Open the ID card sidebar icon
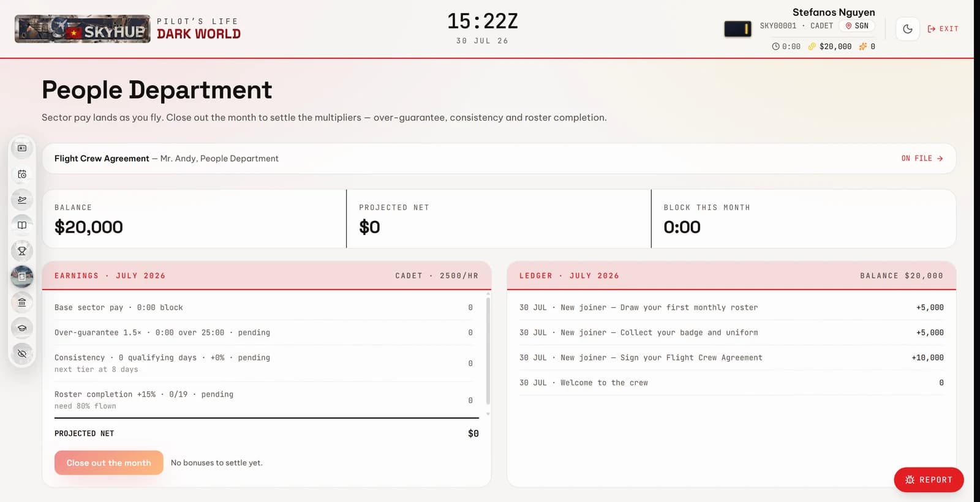This screenshot has width=980, height=502. 22,148
